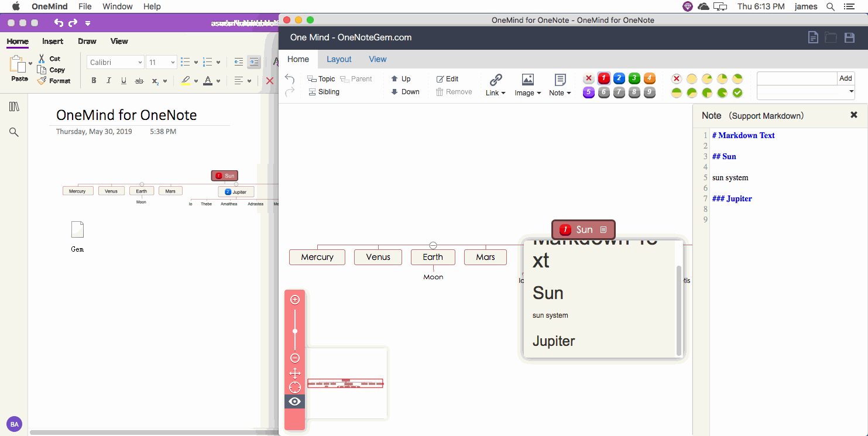Screen dimensions: 868x436
Task: Select Home tab in OneMind
Action: [x=298, y=59]
